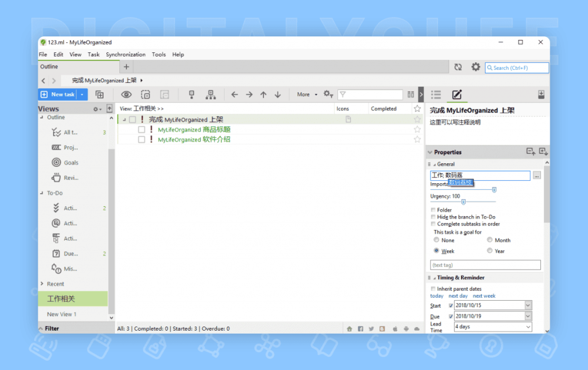
Task: Indent task with the right arrow icon
Action: tap(249, 95)
